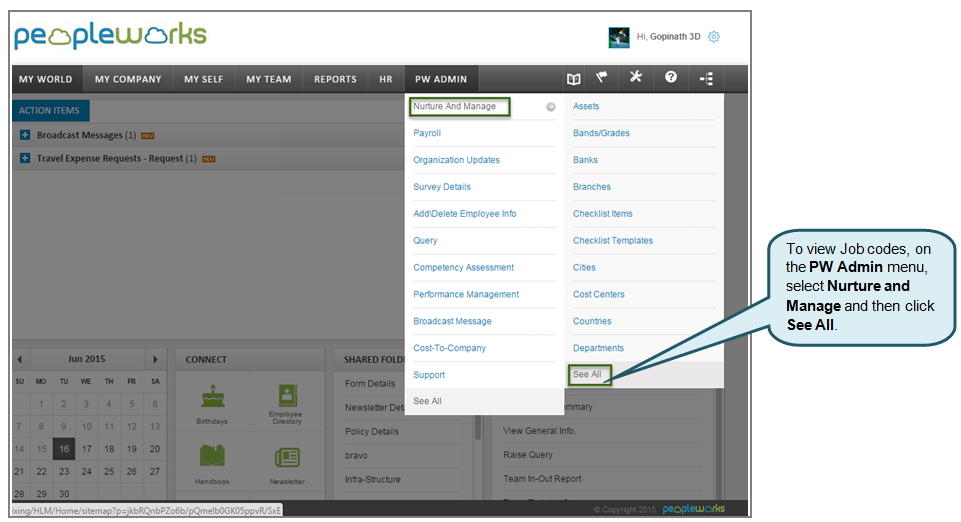Go to next month in calendar
The image size is (961, 522).
coord(155,360)
